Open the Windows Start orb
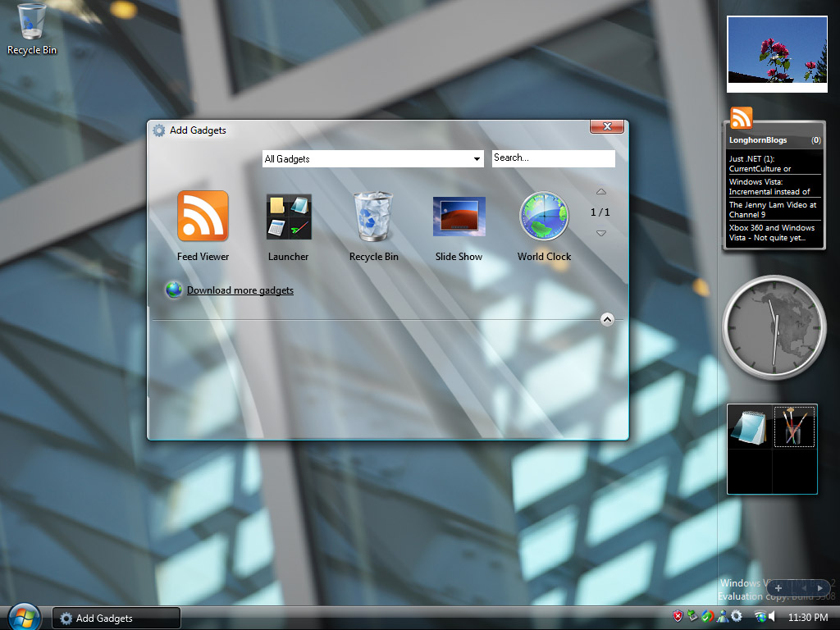Image resolution: width=840 pixels, height=630 pixels. pos(24,617)
